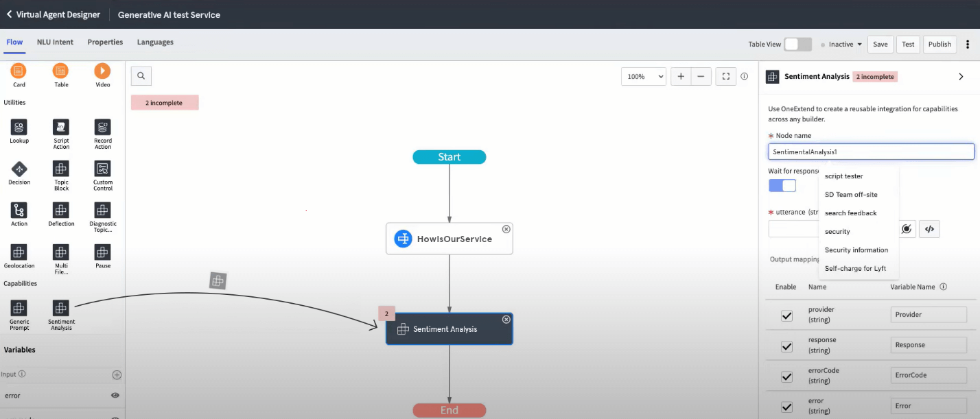Screen dimensions: 980x419
Task: Edit the Provider variable name field
Action: [929, 315]
